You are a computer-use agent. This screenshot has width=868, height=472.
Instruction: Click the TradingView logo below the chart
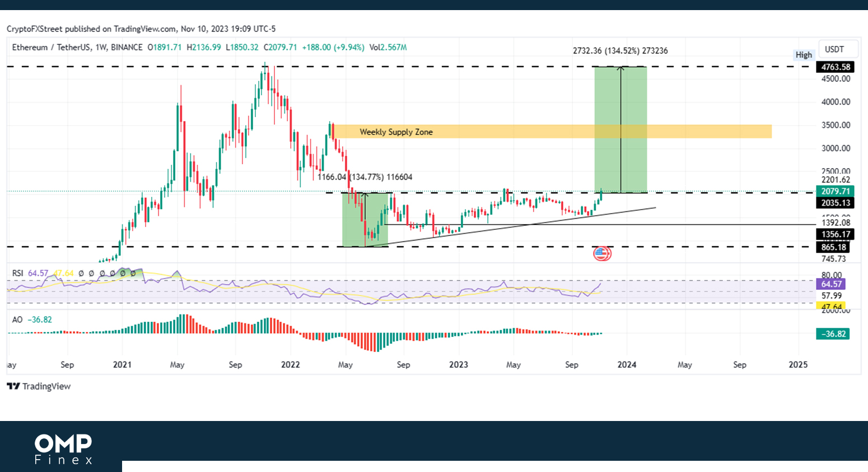(x=39, y=386)
